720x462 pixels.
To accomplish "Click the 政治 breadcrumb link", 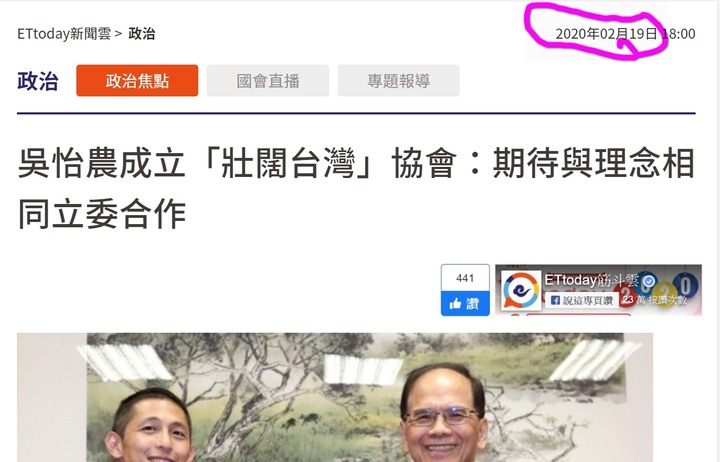I will 141,34.
